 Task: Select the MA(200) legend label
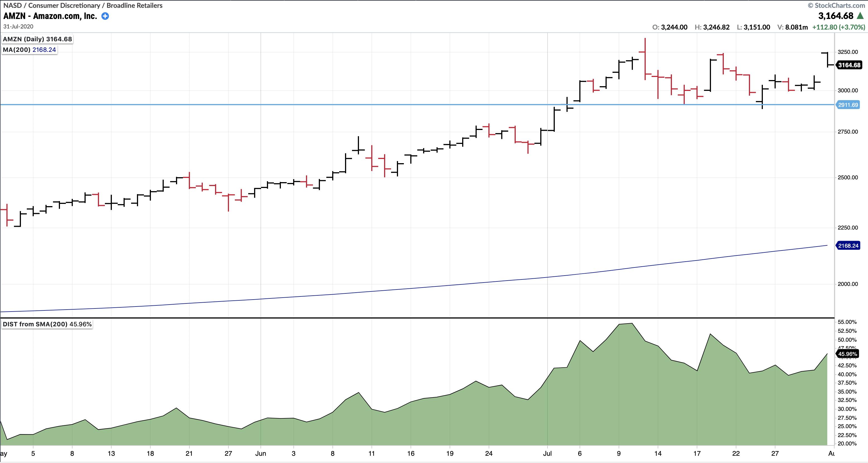click(29, 50)
